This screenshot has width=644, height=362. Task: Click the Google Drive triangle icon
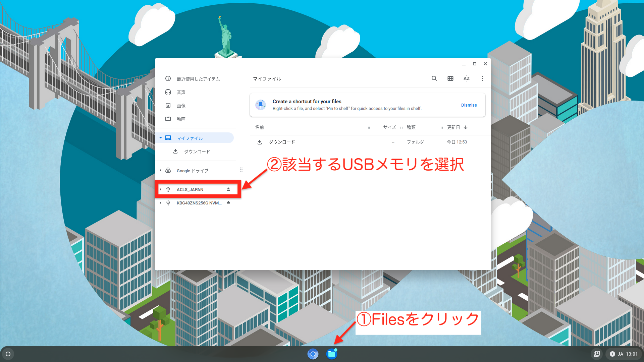[x=168, y=170]
